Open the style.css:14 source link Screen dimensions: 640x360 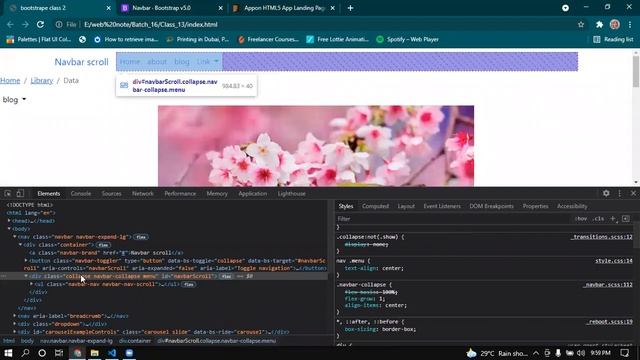click(613, 260)
